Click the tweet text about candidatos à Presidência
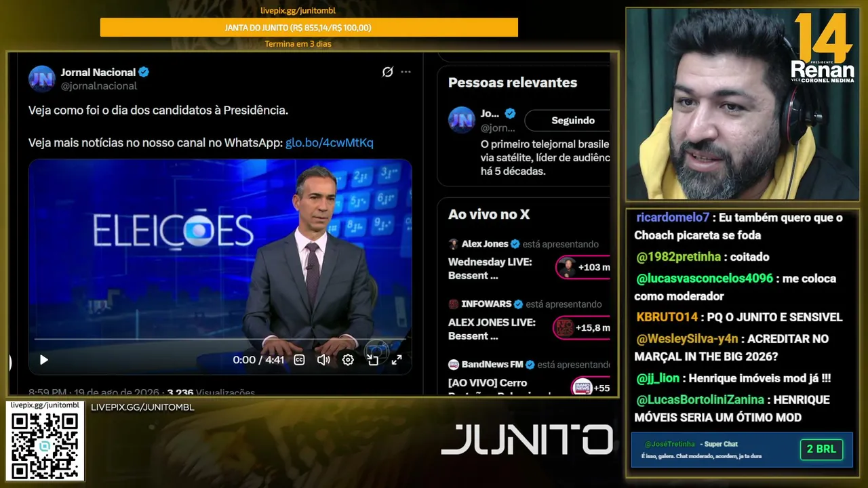This screenshot has width=868, height=488. coord(158,110)
